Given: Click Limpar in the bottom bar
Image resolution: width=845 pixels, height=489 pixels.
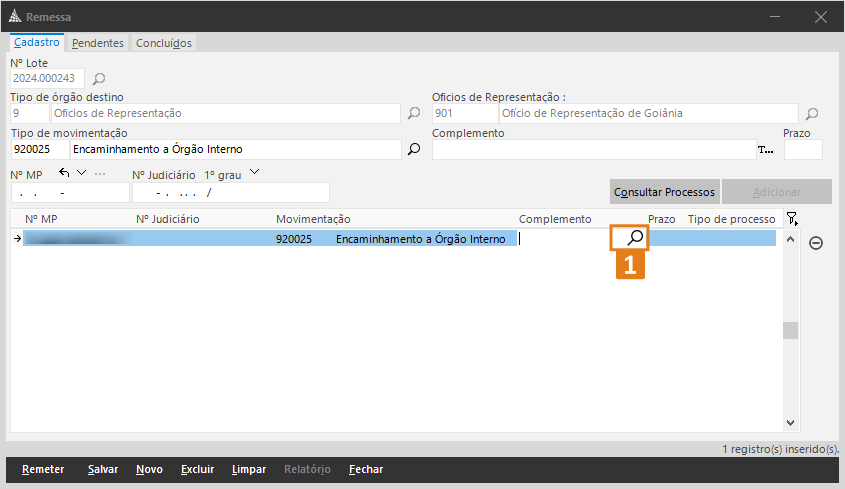Looking at the screenshot, I should (x=249, y=470).
